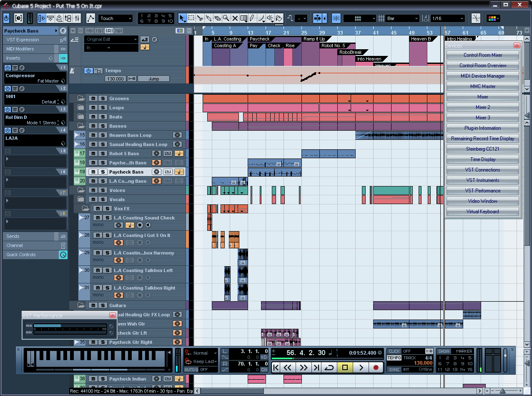Viewport: 532px width, 396px height.
Task: Mute the Grooves folder track
Action: pos(93,98)
